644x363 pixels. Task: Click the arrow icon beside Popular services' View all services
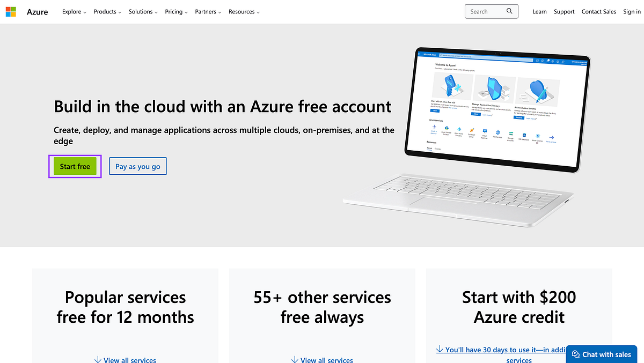(98, 360)
